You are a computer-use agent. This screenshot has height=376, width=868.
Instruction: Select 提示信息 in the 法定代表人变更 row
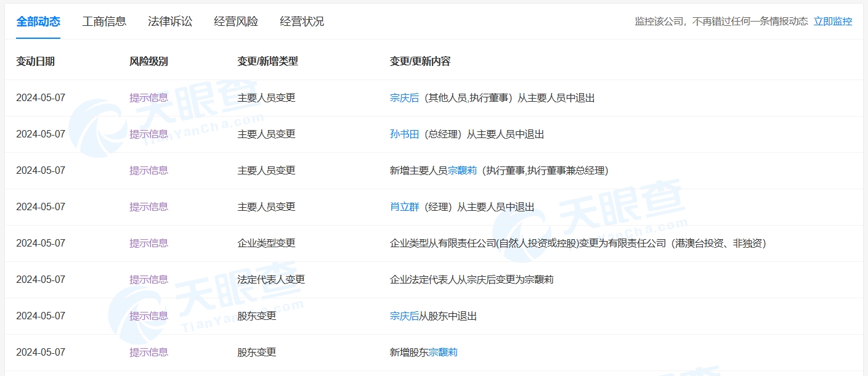tap(148, 279)
